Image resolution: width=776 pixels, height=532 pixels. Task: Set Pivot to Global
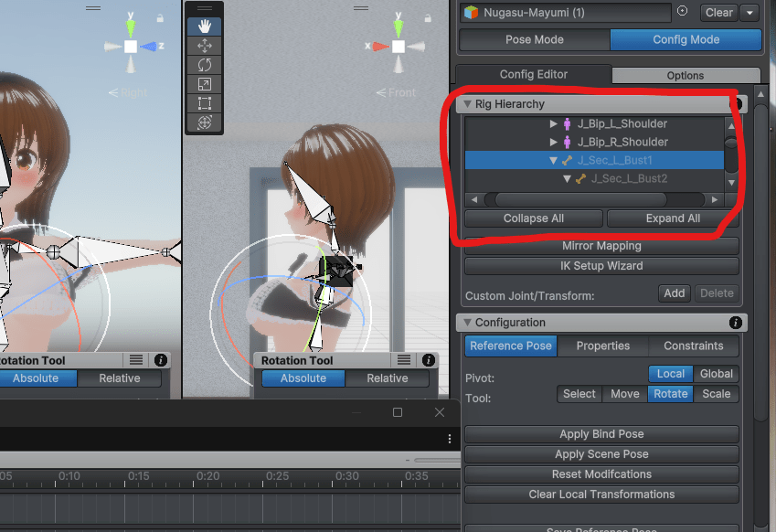pyautogui.click(x=716, y=374)
